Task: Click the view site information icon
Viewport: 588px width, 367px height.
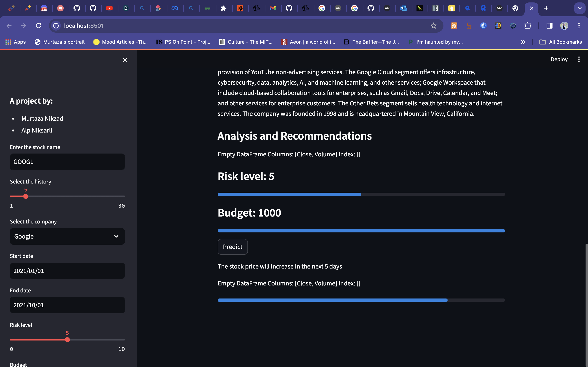Action: click(56, 26)
